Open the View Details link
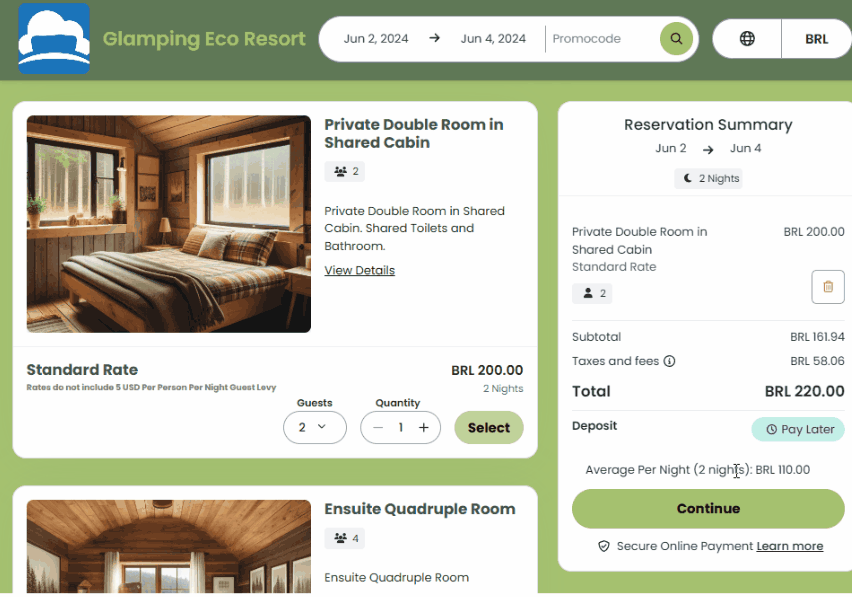This screenshot has width=852, height=597. 359,270
